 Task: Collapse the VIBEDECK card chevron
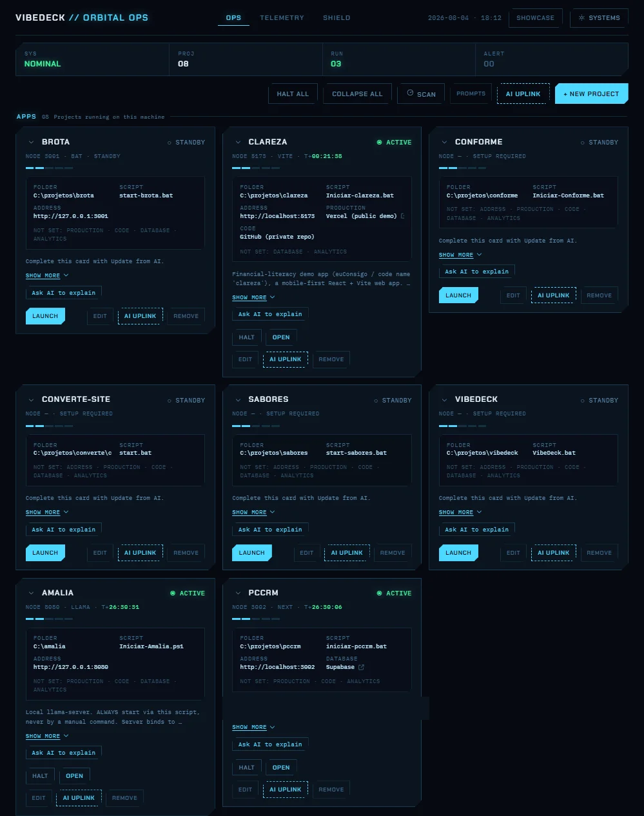coord(444,400)
